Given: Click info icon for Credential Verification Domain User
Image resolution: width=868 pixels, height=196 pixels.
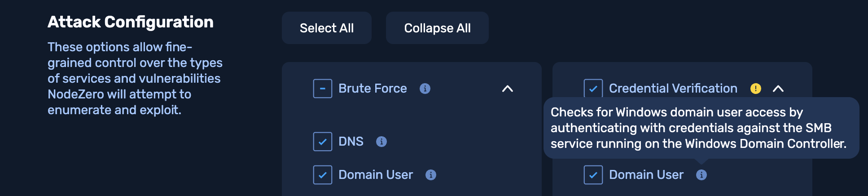Looking at the screenshot, I should (x=701, y=175).
